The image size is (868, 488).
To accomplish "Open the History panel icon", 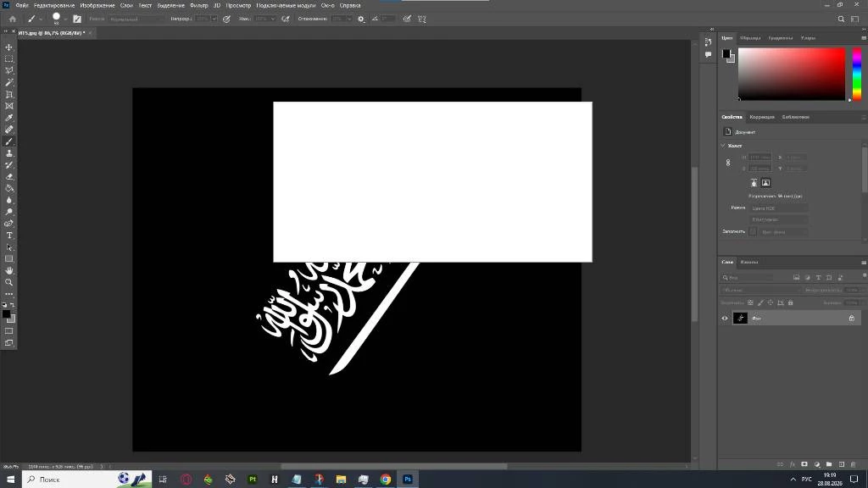I will (708, 42).
